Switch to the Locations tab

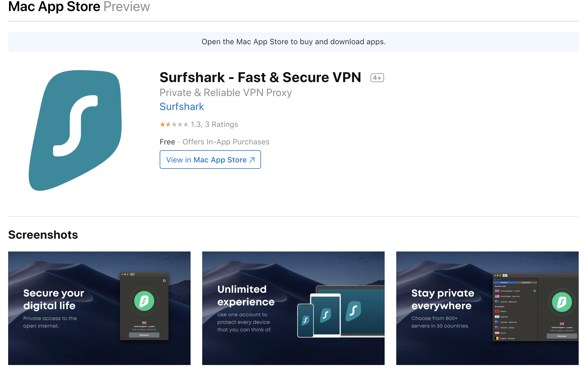tap(504, 283)
